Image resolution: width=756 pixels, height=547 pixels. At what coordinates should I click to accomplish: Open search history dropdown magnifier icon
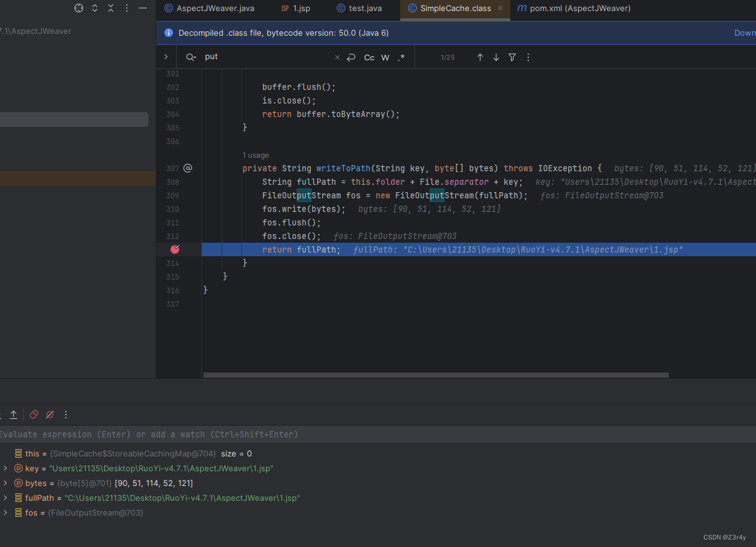tap(191, 57)
